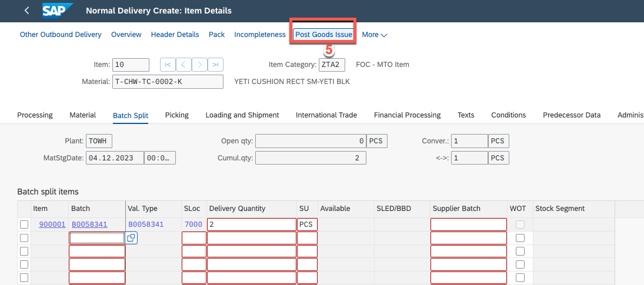Click the SAP logo

coord(58,11)
